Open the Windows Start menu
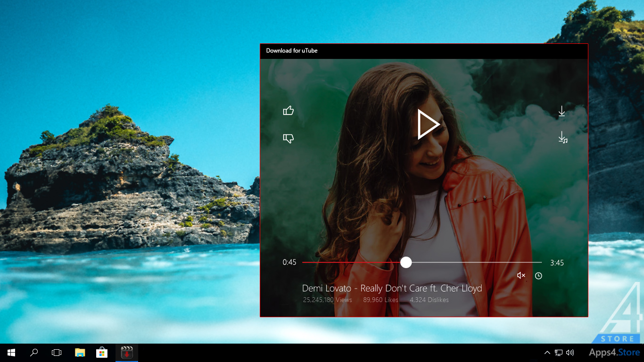 pos(11,353)
